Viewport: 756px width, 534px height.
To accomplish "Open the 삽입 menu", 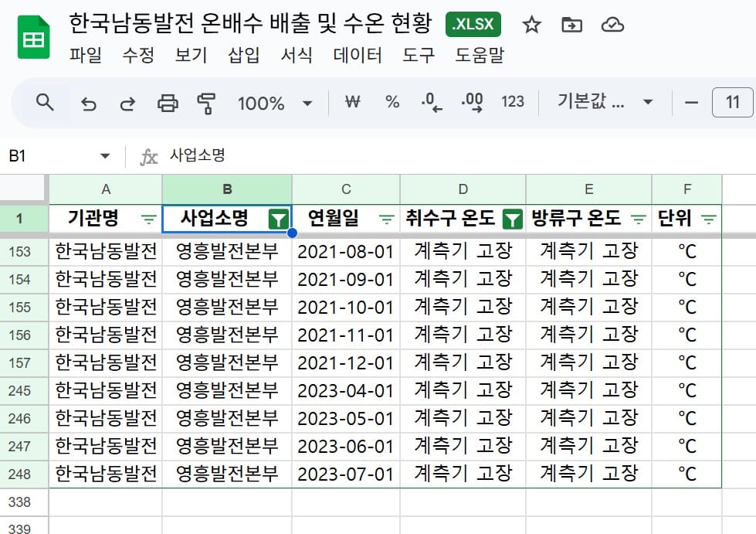I will click(x=244, y=55).
